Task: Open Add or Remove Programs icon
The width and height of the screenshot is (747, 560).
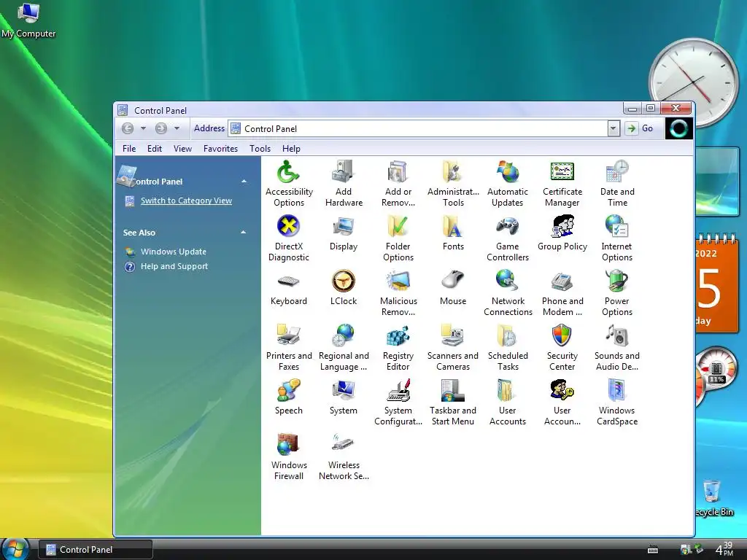Action: 398,172
